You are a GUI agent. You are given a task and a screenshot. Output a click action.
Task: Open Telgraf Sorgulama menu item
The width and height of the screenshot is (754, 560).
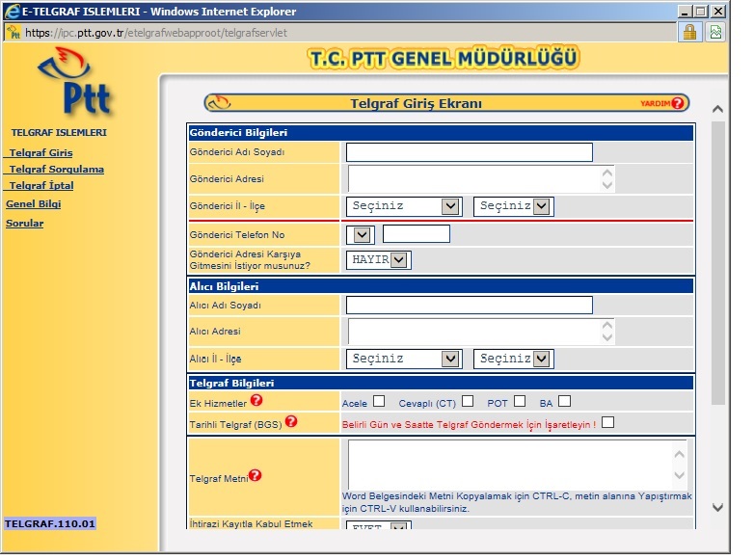56,170
